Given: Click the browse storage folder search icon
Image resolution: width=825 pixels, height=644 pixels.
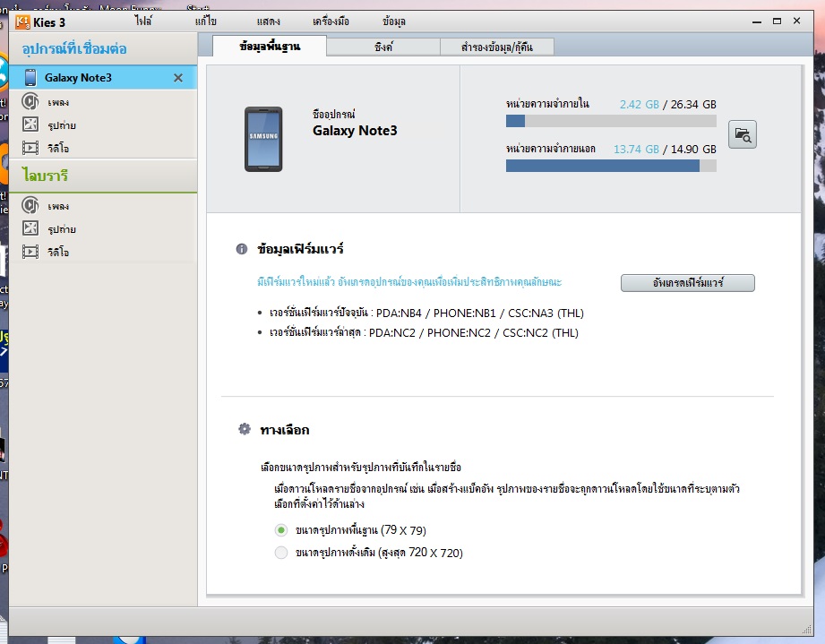Looking at the screenshot, I should 743,134.
